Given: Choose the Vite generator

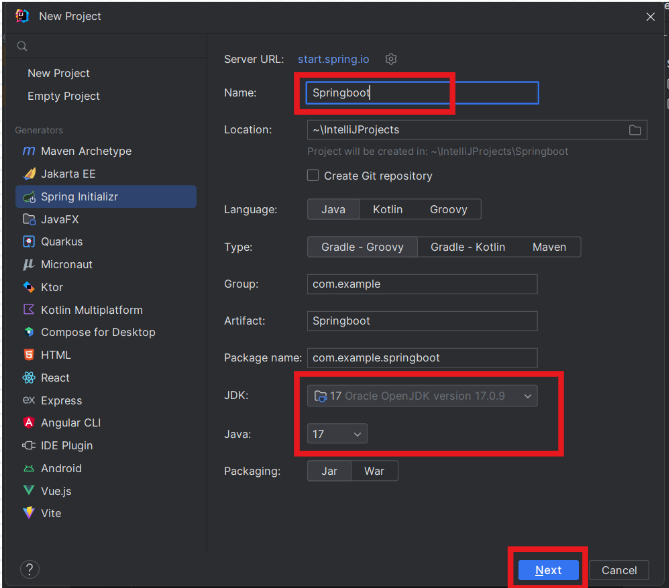Looking at the screenshot, I should (106, 513).
